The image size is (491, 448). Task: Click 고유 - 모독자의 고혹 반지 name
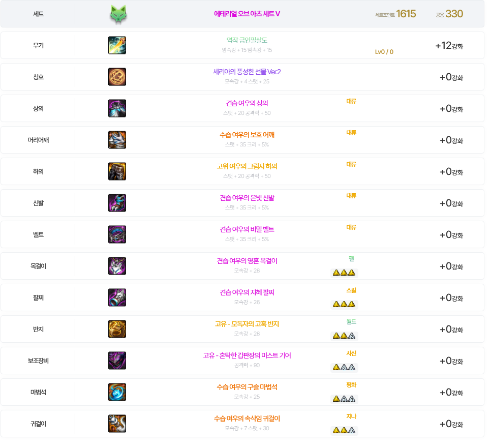click(x=247, y=324)
